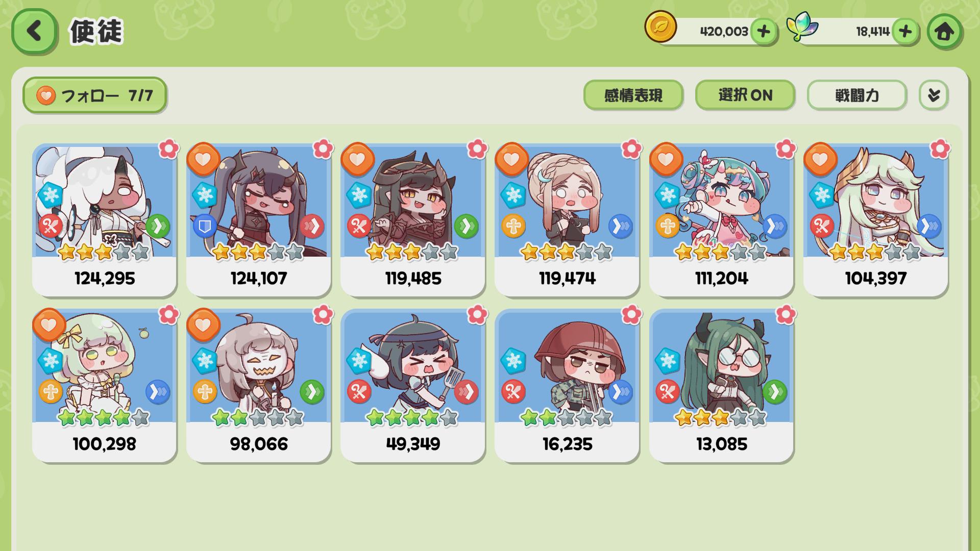Image resolution: width=980 pixels, height=551 pixels.
Task: Go back using the left arrow button
Action: (34, 32)
